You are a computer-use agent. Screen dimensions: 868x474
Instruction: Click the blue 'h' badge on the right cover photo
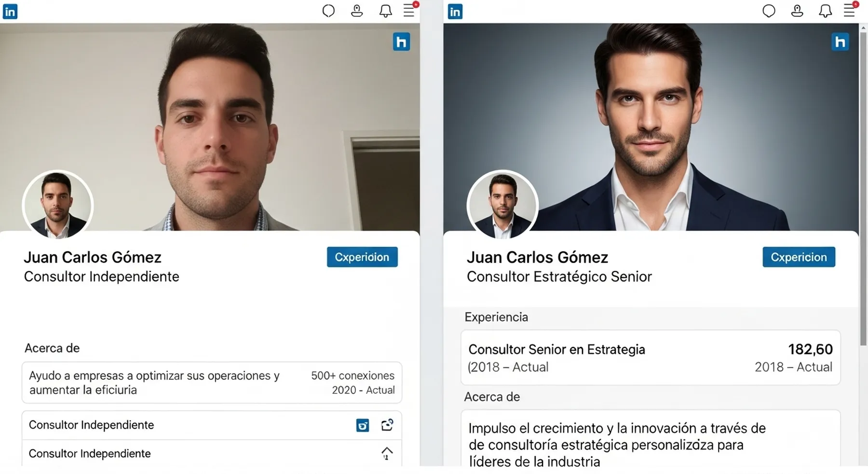click(x=840, y=42)
